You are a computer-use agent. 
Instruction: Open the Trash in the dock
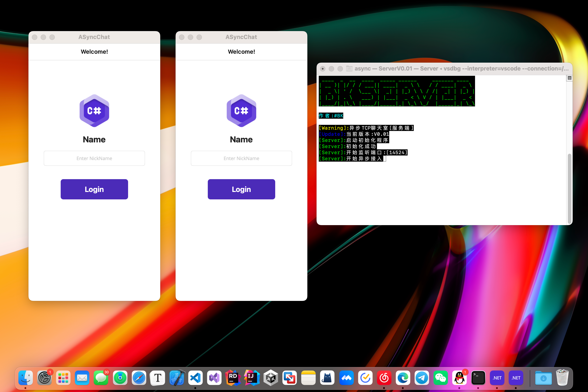point(562,378)
